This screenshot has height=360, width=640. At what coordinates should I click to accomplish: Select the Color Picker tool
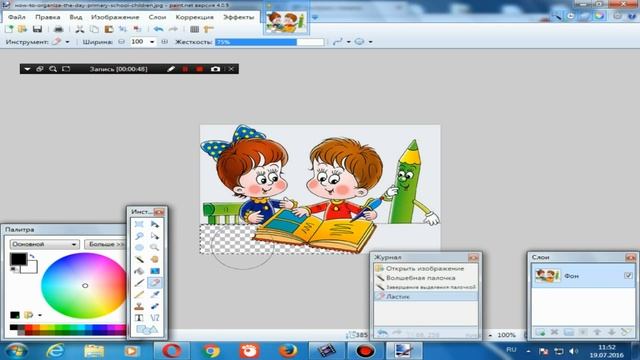(155, 294)
